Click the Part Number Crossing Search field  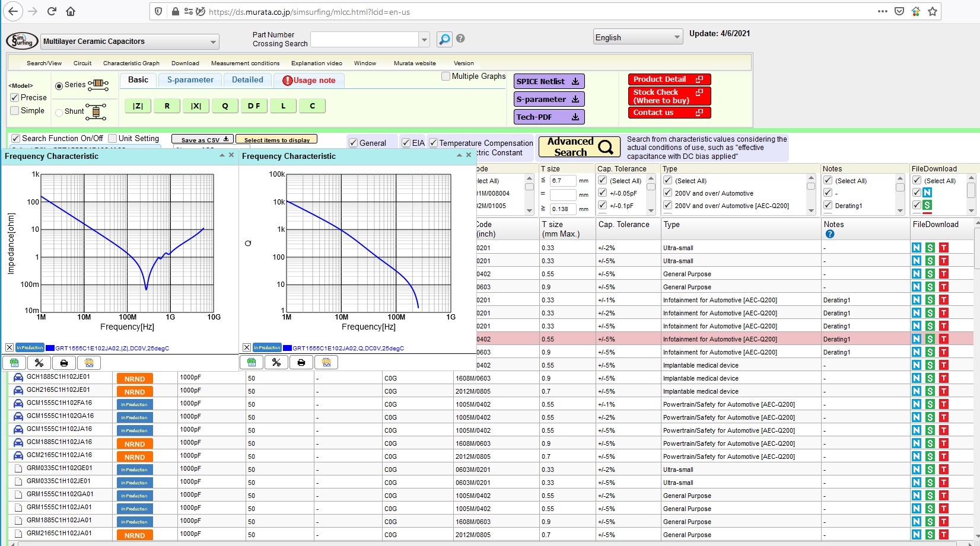tap(364, 40)
